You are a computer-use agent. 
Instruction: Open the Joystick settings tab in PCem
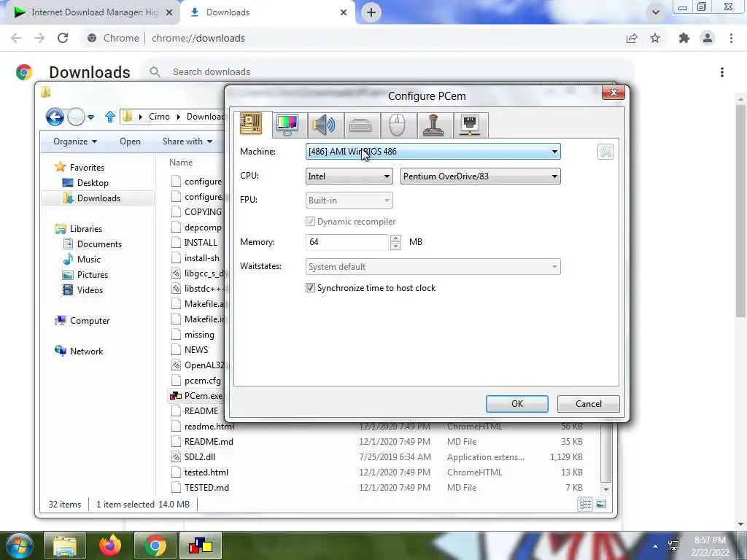(433, 125)
